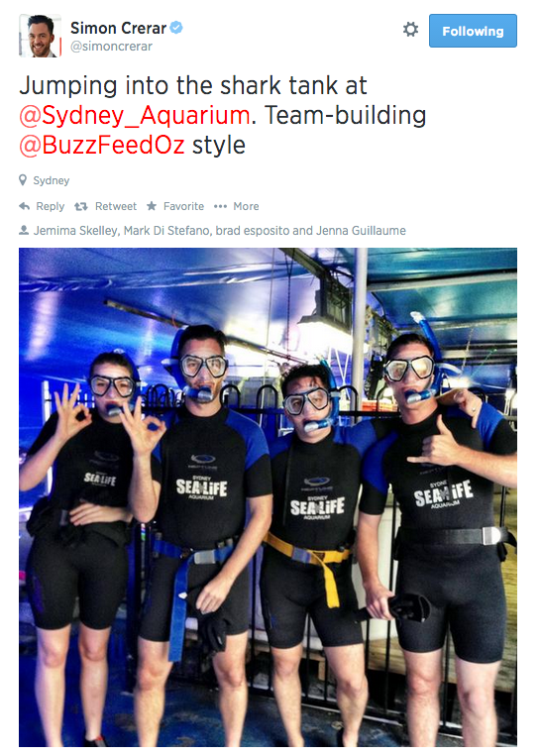Image resolution: width=540 pixels, height=756 pixels.
Task: Open the gear settings icon
Action: tap(410, 30)
